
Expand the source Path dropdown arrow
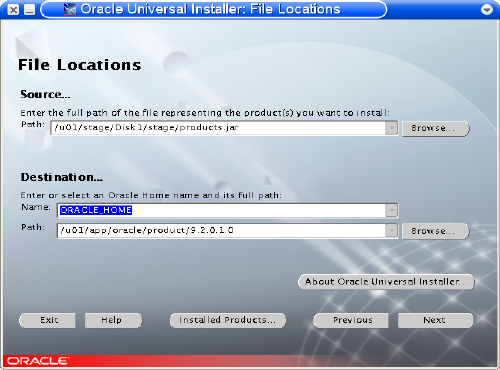[391, 128]
